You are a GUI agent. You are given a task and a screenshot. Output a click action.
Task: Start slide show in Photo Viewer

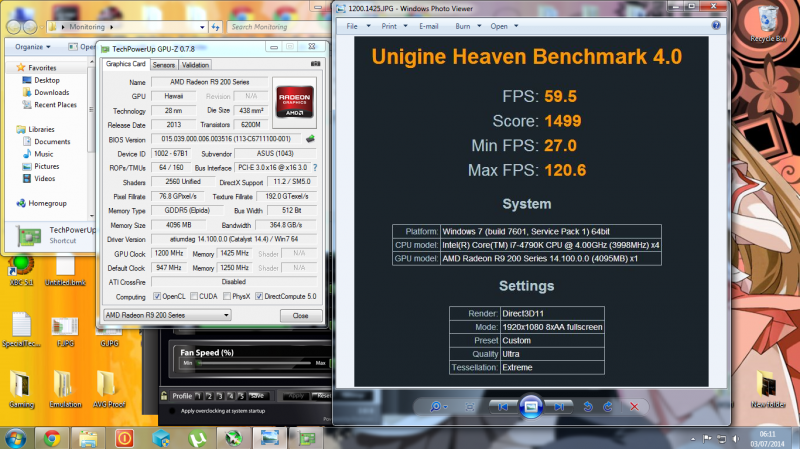point(531,407)
